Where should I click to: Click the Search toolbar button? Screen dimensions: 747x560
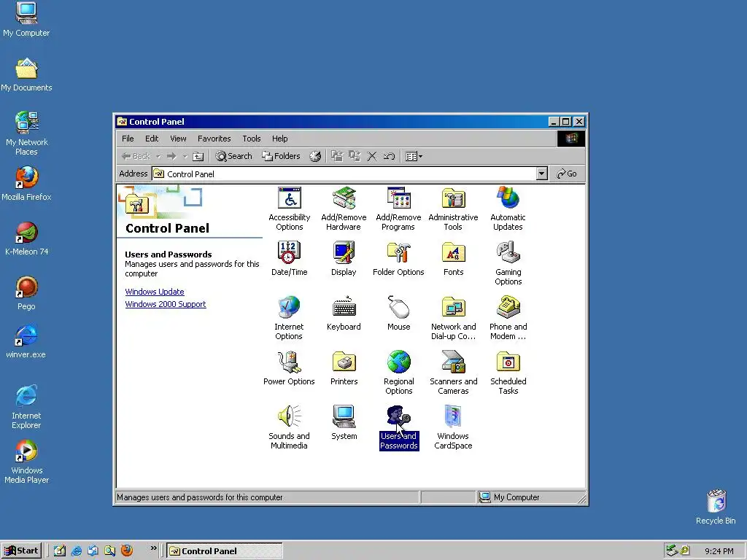click(233, 156)
